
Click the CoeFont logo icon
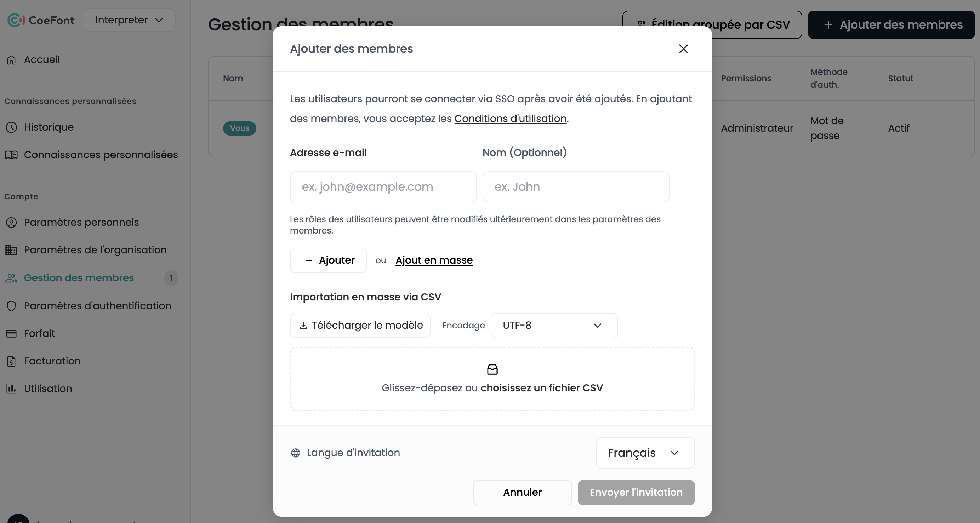click(x=16, y=20)
